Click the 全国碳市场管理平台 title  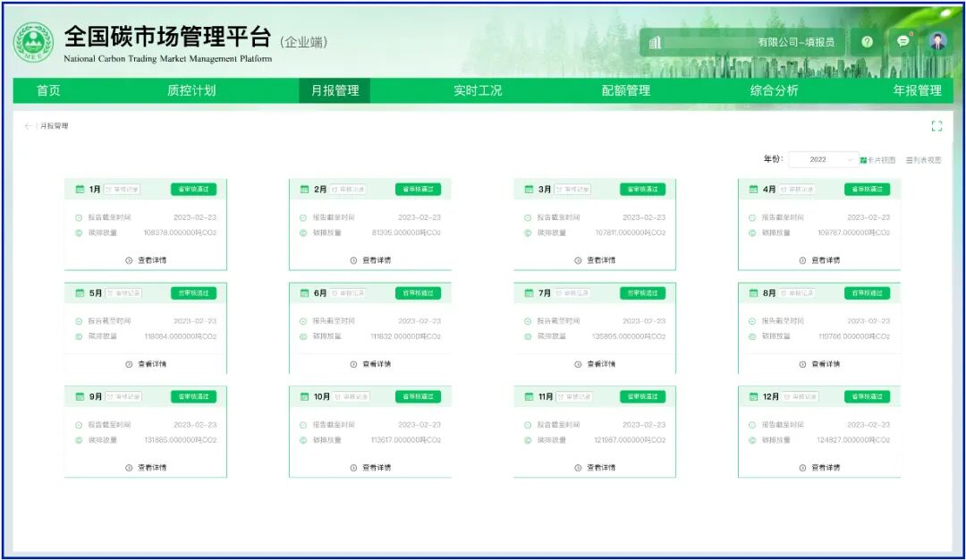167,37
